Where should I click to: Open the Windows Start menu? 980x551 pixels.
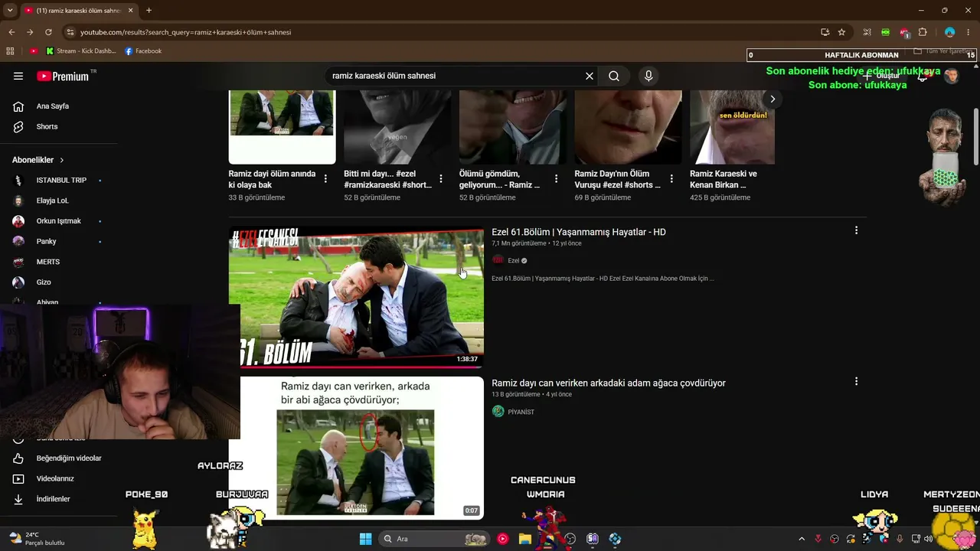point(365,539)
